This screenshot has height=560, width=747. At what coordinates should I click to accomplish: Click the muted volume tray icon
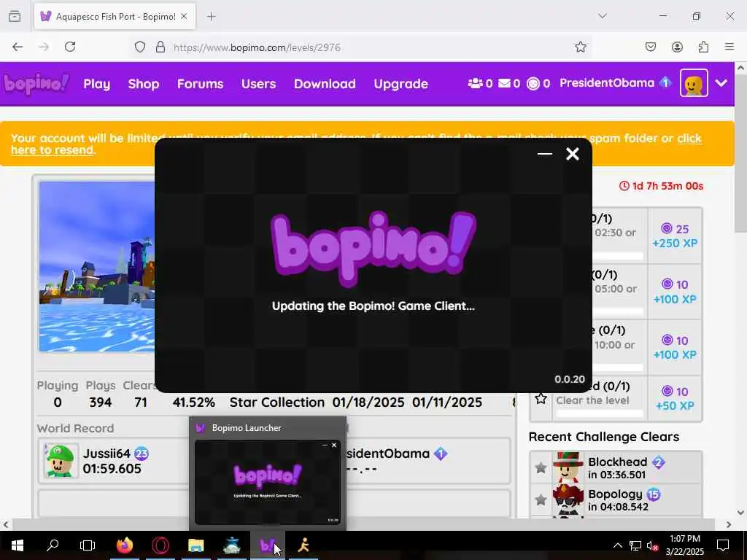(x=653, y=545)
